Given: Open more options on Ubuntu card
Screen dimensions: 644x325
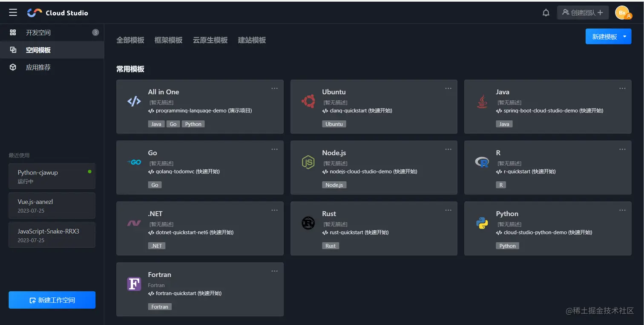Looking at the screenshot, I should click(x=448, y=88).
